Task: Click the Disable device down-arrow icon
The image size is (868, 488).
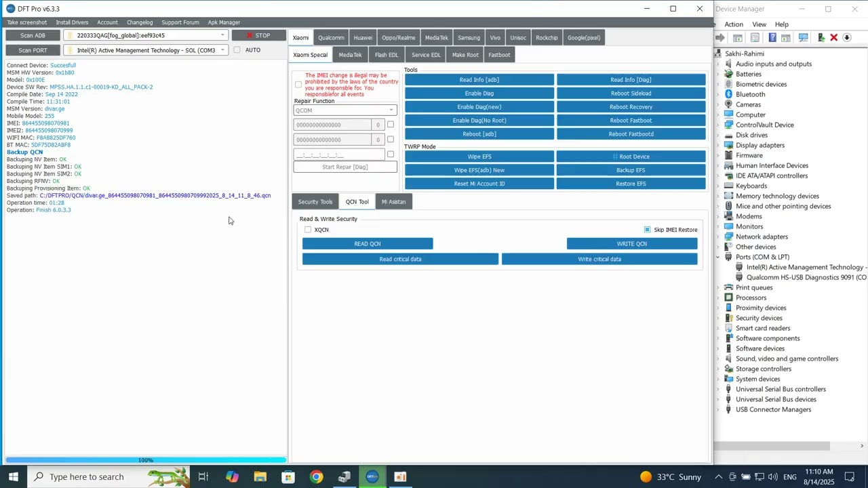Action: 847,38
